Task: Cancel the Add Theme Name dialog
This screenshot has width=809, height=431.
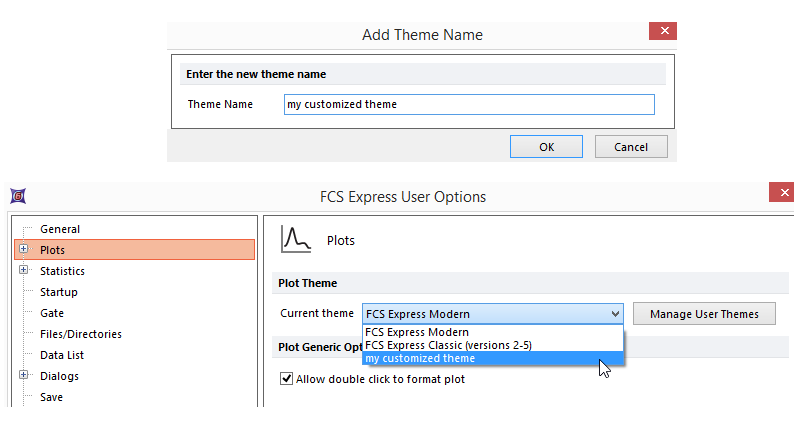Action: tap(631, 147)
